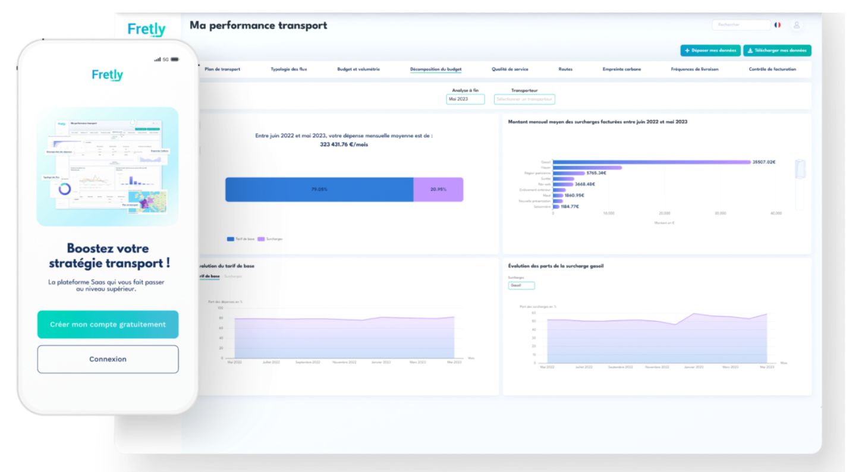Click the 1184.77€ bar value

[570, 206]
